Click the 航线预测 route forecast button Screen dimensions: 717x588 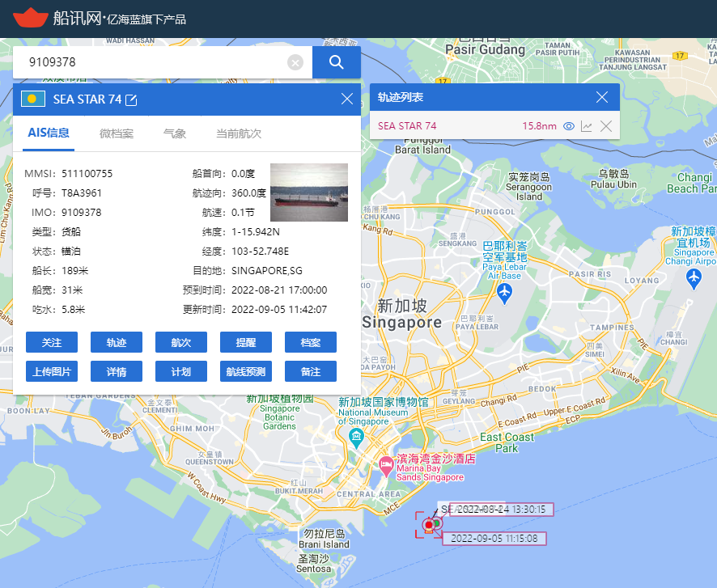(x=246, y=372)
